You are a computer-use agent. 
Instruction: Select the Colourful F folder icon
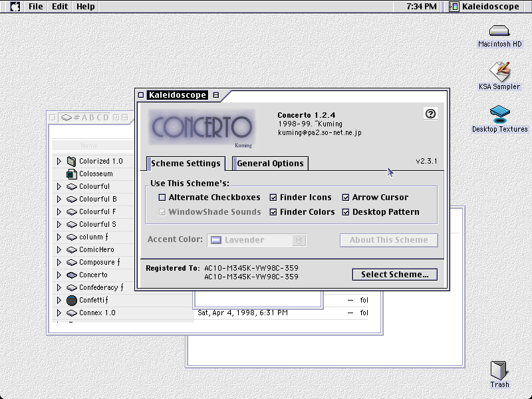pyautogui.click(x=71, y=211)
